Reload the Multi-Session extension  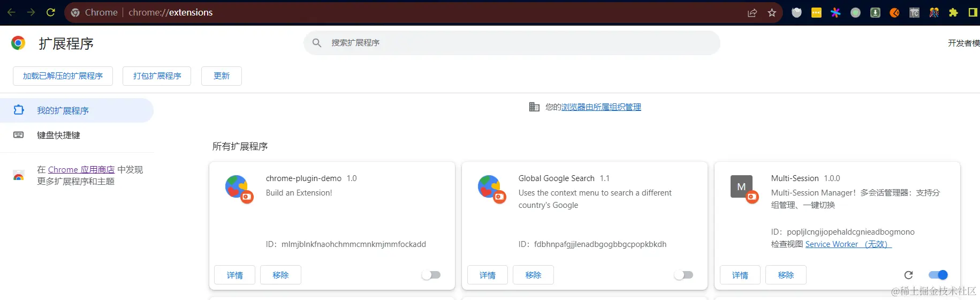[908, 275]
